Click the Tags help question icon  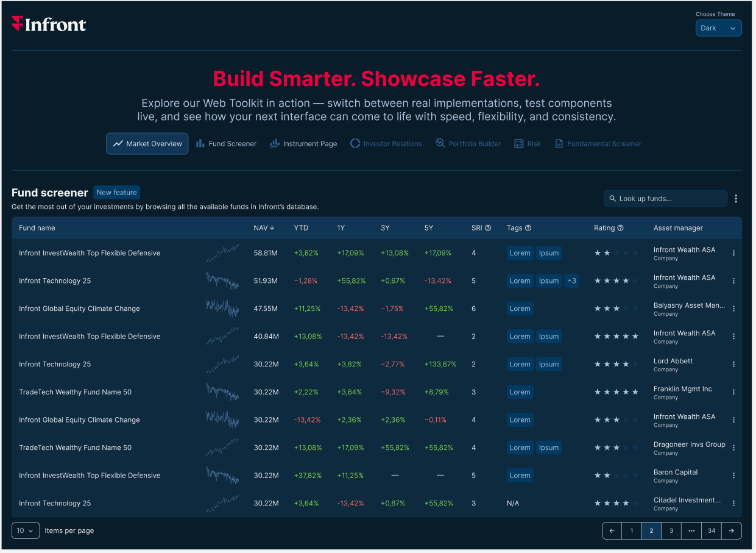pyautogui.click(x=528, y=228)
